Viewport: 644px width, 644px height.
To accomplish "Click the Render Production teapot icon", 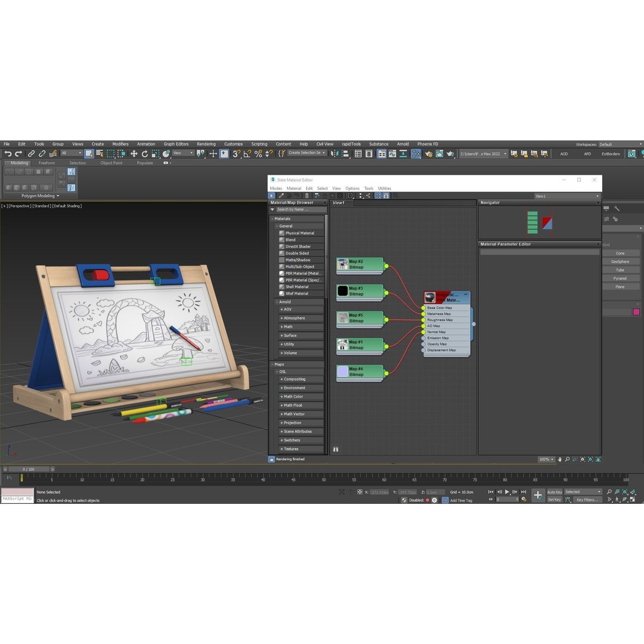I will click(x=450, y=154).
